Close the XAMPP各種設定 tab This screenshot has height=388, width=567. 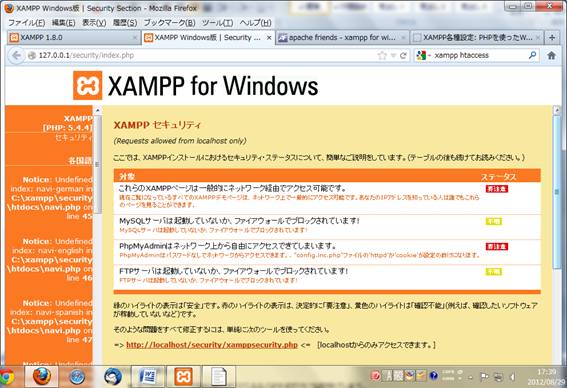click(538, 38)
